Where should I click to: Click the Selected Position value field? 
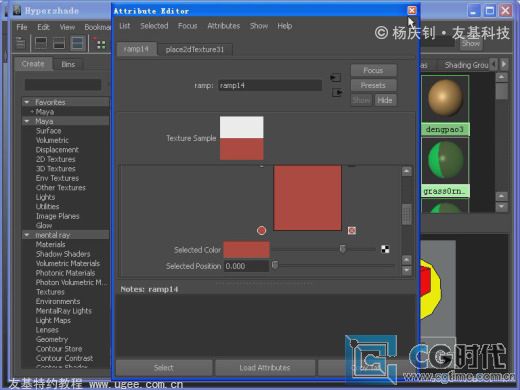coord(246,266)
